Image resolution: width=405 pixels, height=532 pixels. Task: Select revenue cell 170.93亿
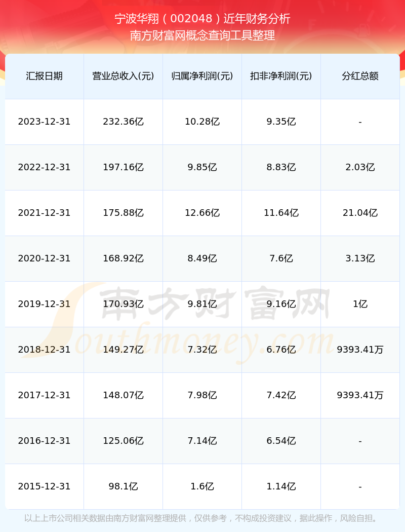coord(124,304)
